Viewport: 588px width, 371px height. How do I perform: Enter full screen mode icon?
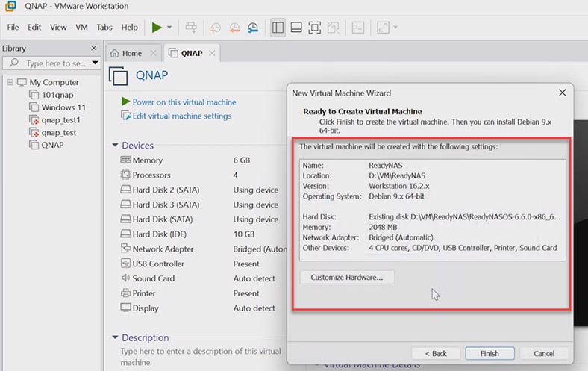pyautogui.click(x=315, y=28)
